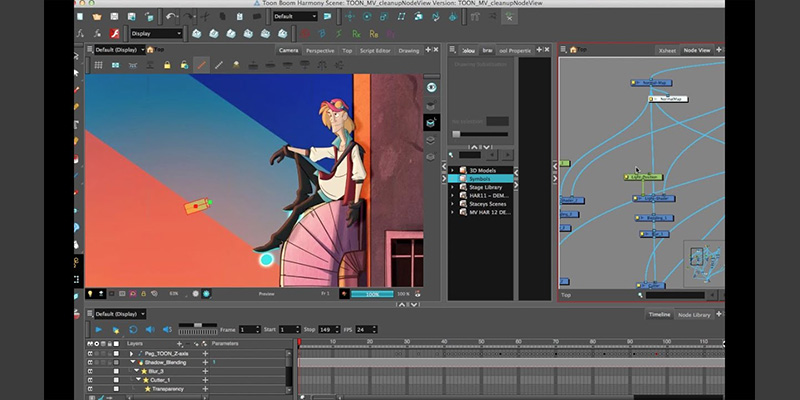The height and width of the screenshot is (400, 800).
Task: Toggle the Peg_TOON_Z-axis layer checkbox
Action: (x=116, y=354)
